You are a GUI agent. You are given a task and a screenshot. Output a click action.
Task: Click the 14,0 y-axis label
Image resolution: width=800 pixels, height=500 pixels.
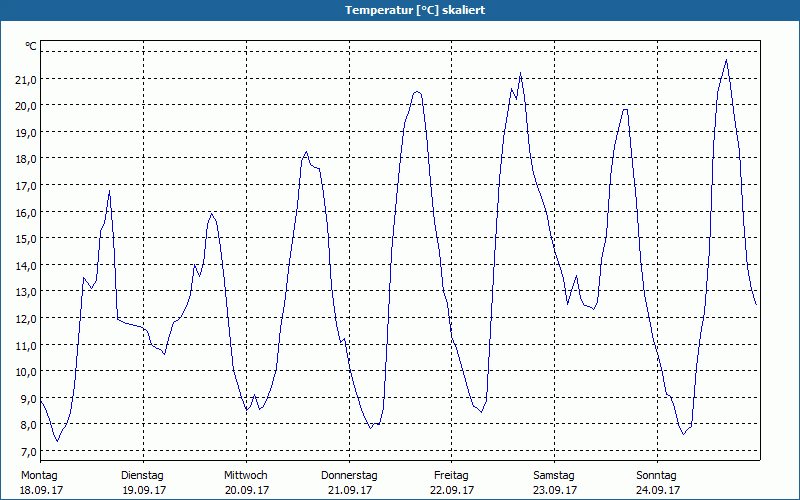27,265
